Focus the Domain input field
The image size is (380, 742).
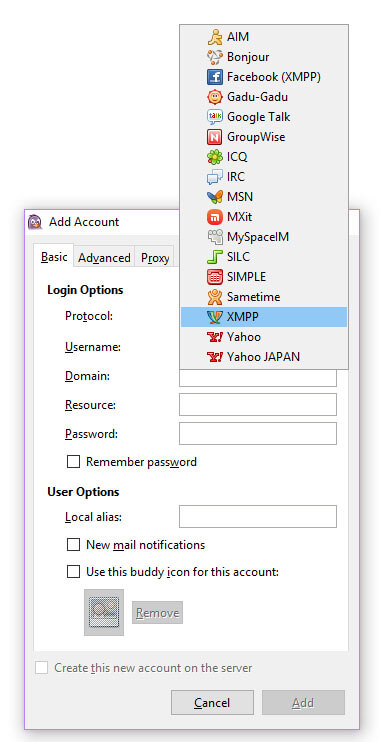coord(257,377)
